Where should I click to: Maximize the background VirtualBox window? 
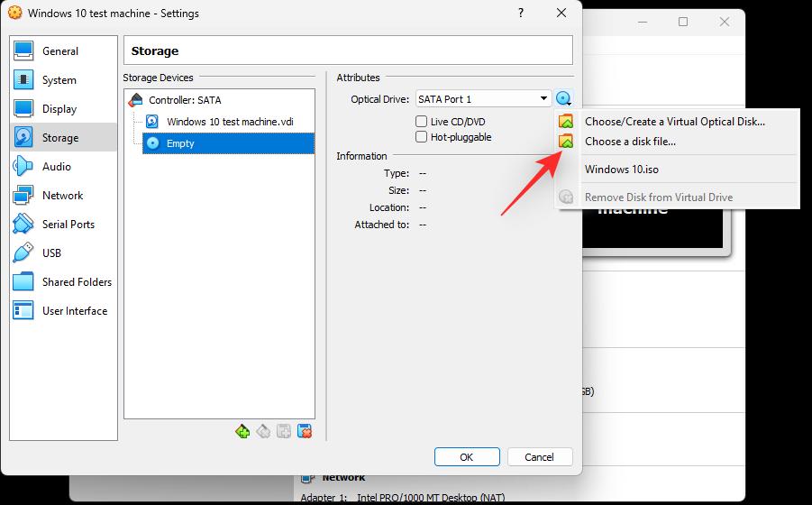coord(683,22)
